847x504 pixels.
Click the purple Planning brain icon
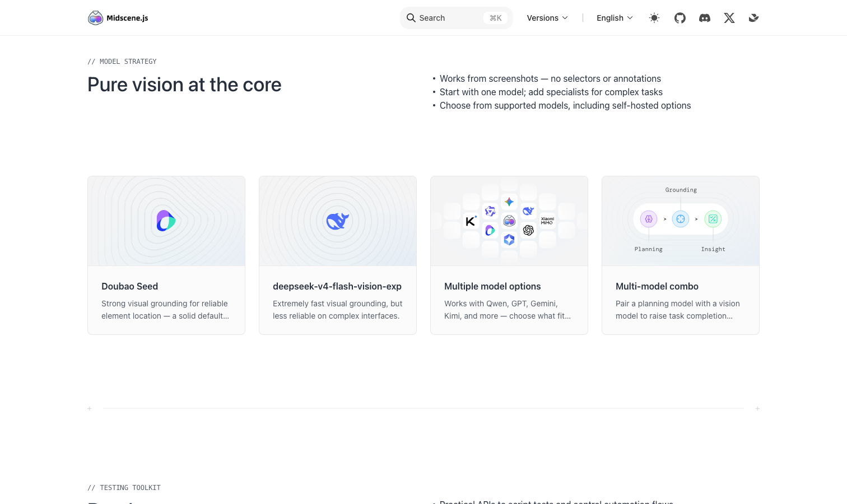(x=649, y=219)
